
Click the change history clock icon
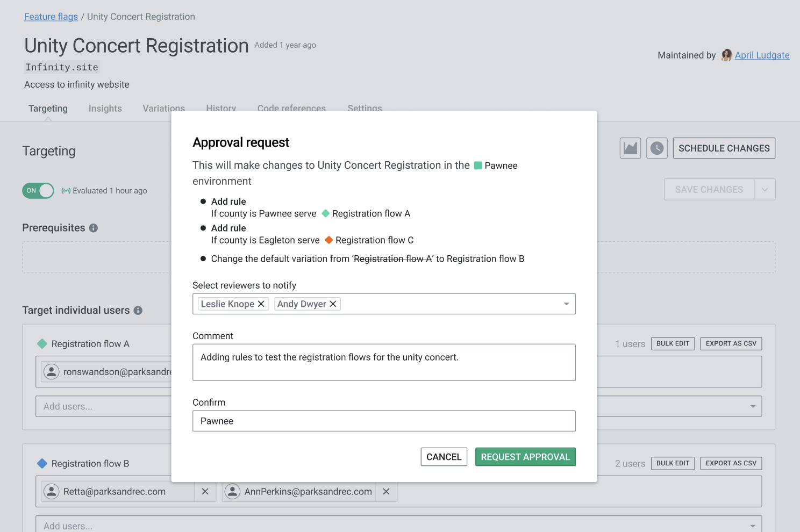[x=656, y=148]
